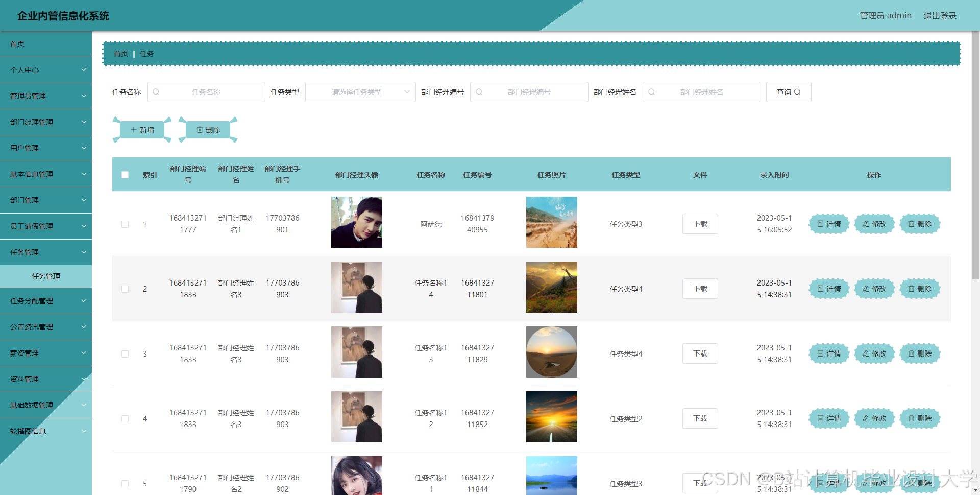Open the 任务类型 dropdown filter
The width and height of the screenshot is (980, 495).
coord(360,92)
